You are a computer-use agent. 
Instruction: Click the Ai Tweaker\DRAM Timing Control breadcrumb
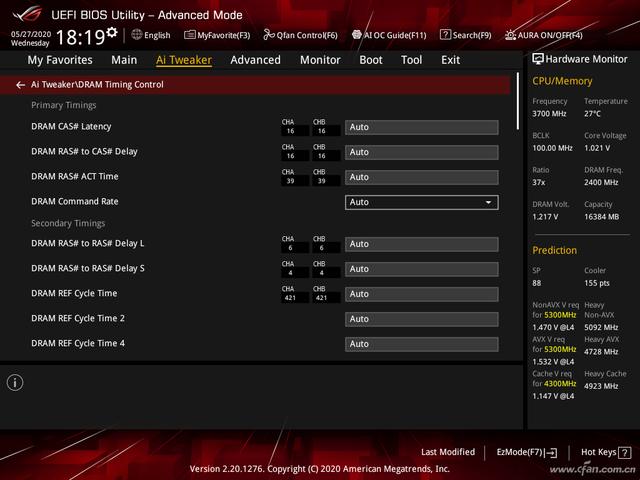click(97, 84)
